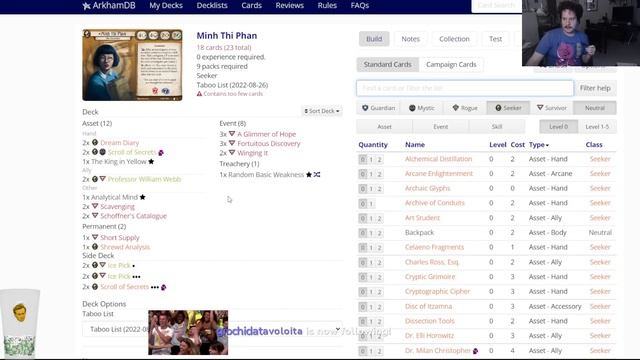
Task: Open the Cryptic Grimoire card link
Action: (x=430, y=277)
